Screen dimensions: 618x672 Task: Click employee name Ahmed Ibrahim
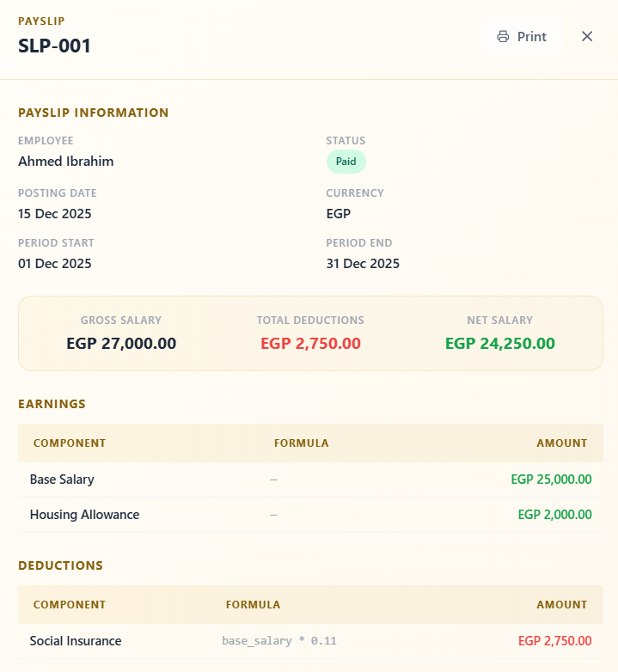click(66, 162)
